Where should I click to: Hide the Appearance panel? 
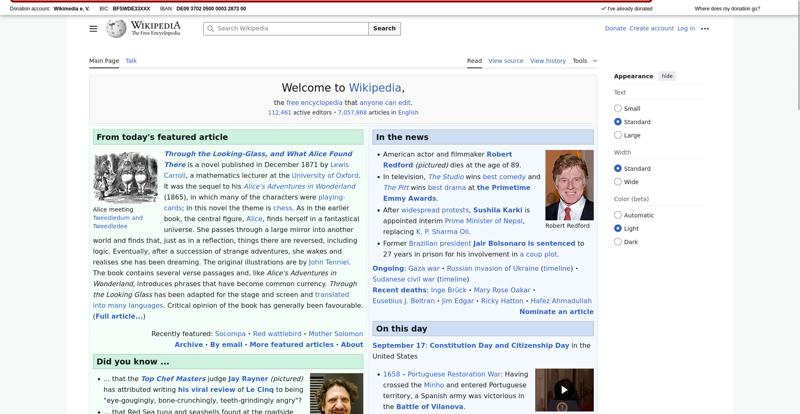[667, 76]
